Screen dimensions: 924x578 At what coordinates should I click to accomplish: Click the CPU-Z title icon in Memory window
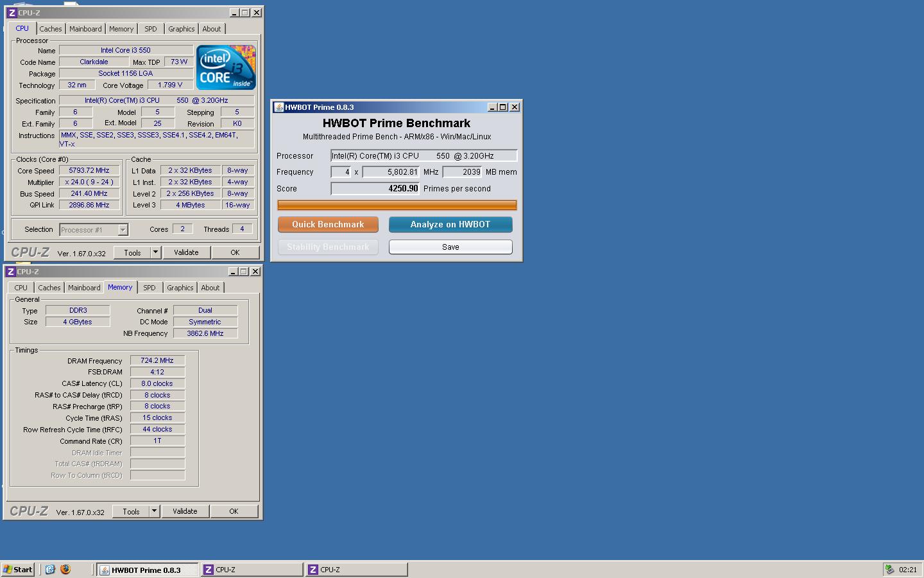click(x=10, y=272)
